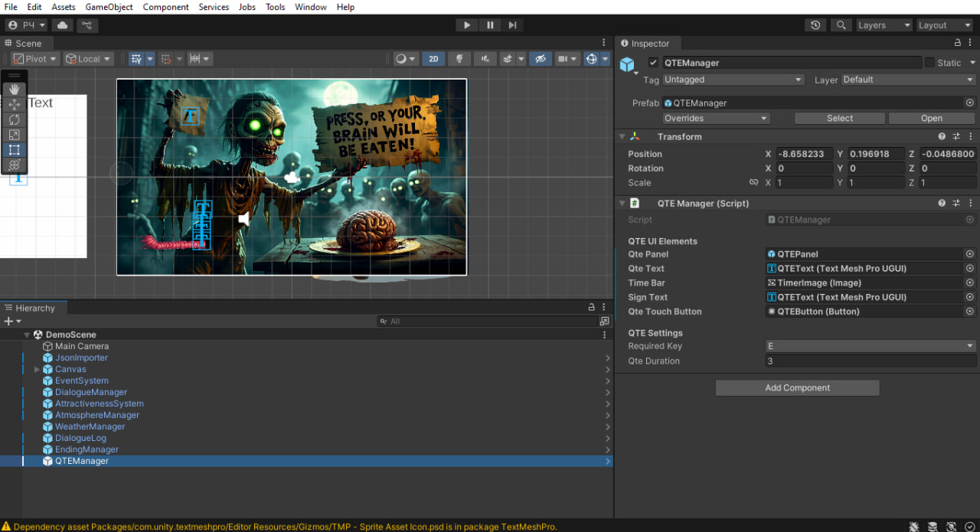Toggle QTEManager active checkbox
This screenshot has width=980, height=532.
(653, 63)
